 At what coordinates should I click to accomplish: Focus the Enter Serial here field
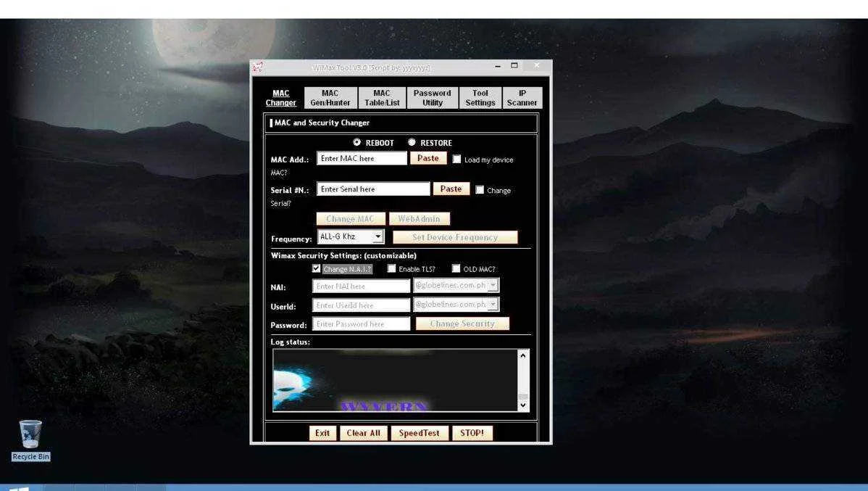[373, 189]
